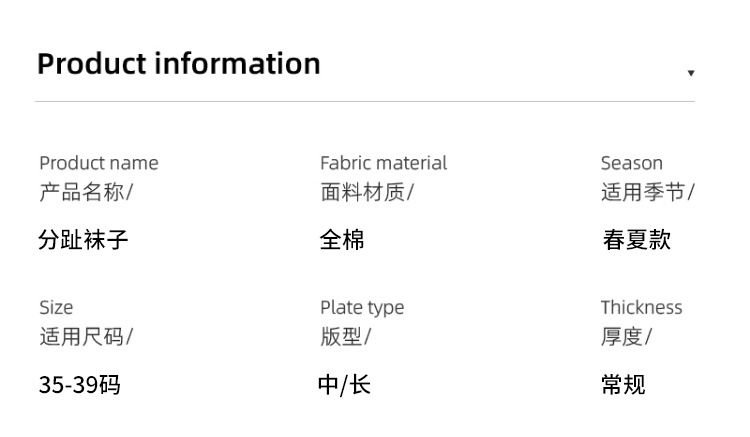Click the Product name label
The height and width of the screenshot is (437, 750).
tap(98, 163)
